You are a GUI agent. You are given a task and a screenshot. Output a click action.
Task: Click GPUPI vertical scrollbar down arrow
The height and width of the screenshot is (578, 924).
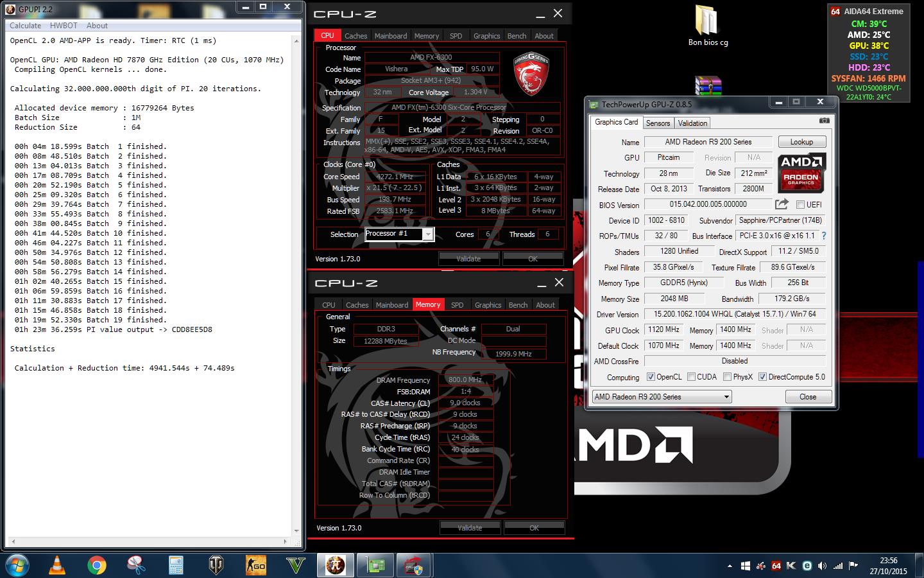tap(296, 531)
